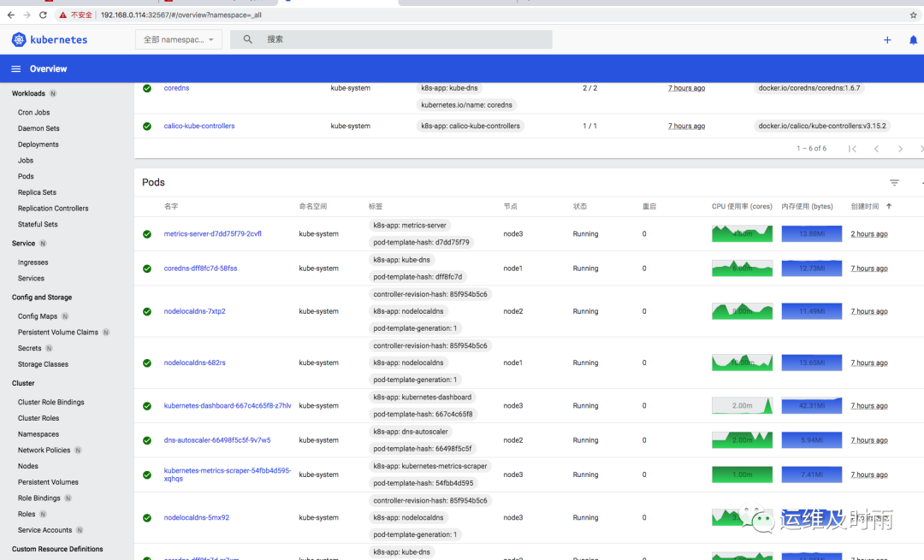Open kubernetes-metrics-scraper pod link
Viewport: 924px width, 560px height.
[x=228, y=474]
